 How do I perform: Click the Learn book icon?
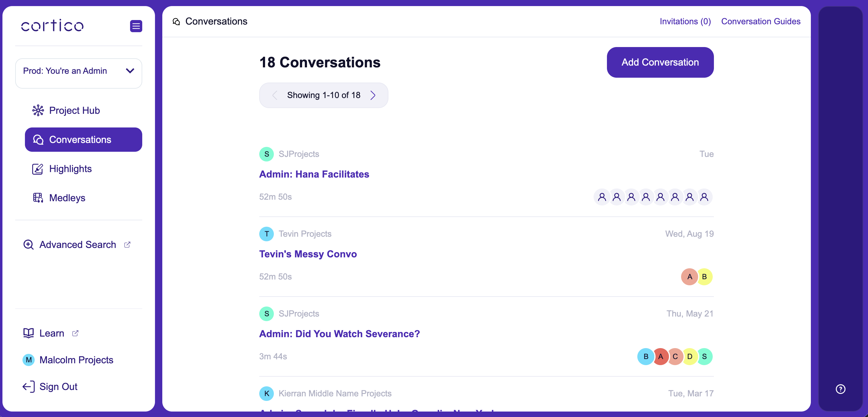pos(28,333)
